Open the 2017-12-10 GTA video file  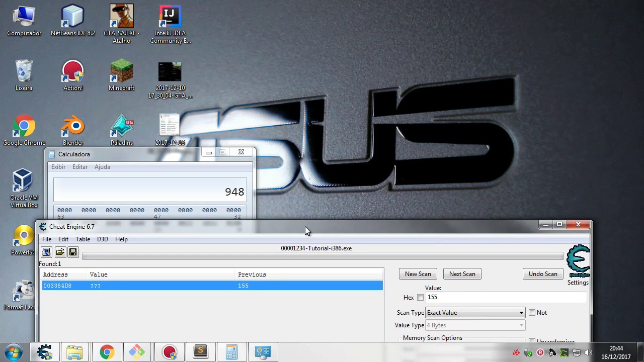(x=170, y=79)
